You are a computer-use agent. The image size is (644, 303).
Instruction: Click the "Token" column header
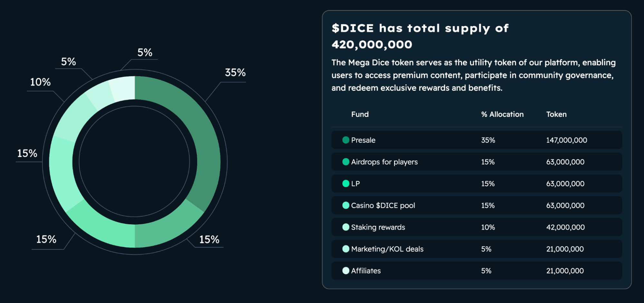click(556, 115)
